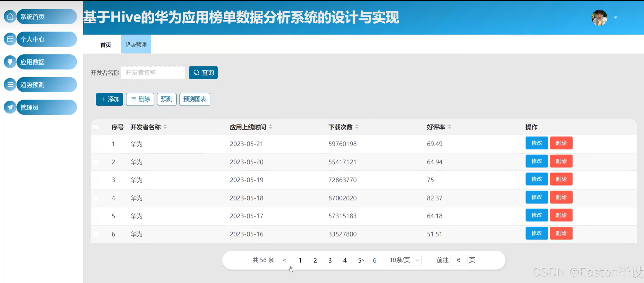The image size is (644, 283).
Task: Check the box for row 4 (2023-05-18)
Action: coord(95,198)
